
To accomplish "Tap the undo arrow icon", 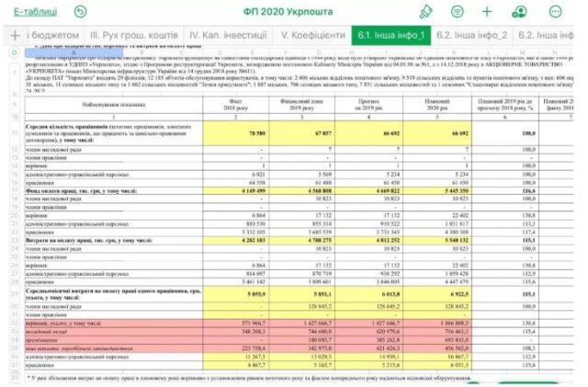I will (81, 11).
